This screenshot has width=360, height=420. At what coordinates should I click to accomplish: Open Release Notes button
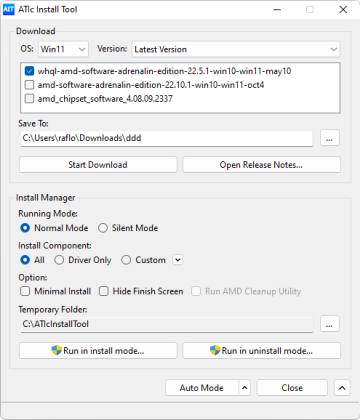[x=262, y=165]
